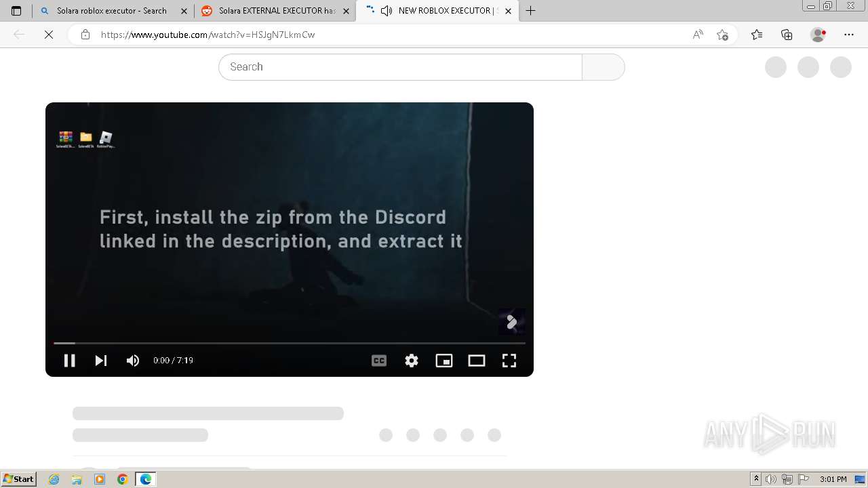Open a new browser tab

click(x=530, y=11)
